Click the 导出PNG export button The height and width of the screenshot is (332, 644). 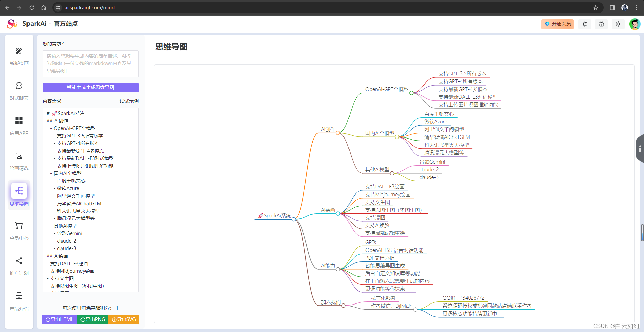coord(93,320)
